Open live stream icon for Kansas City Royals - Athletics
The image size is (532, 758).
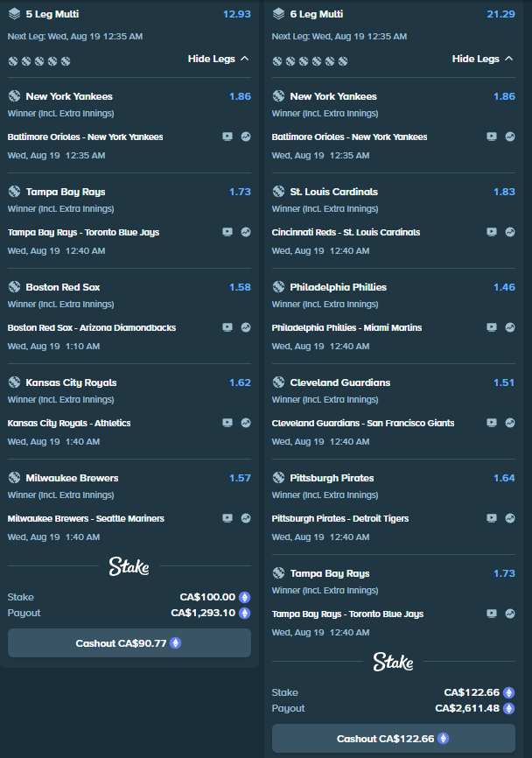pyautogui.click(x=227, y=423)
